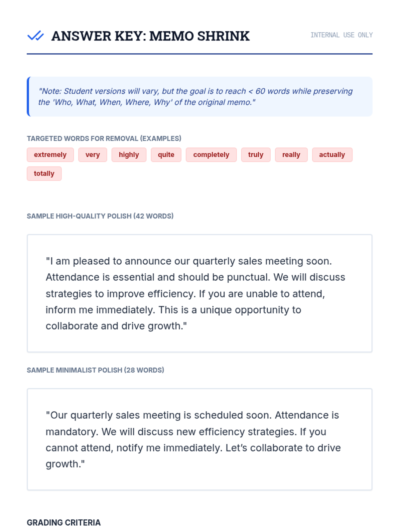The height and width of the screenshot is (532, 399).
Task: Click the Internal Use Only label
Action: [341, 35]
